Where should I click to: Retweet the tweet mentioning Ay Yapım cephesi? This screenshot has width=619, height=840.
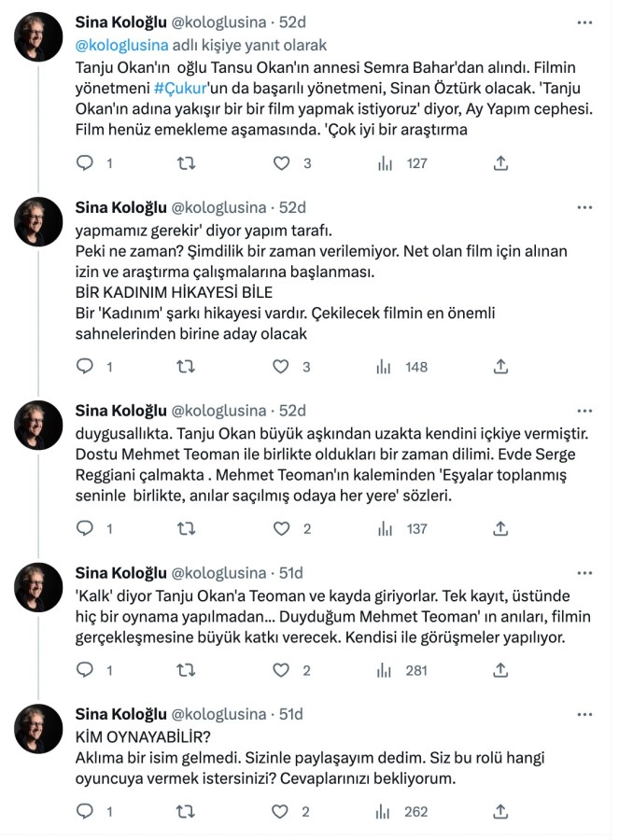point(186,163)
